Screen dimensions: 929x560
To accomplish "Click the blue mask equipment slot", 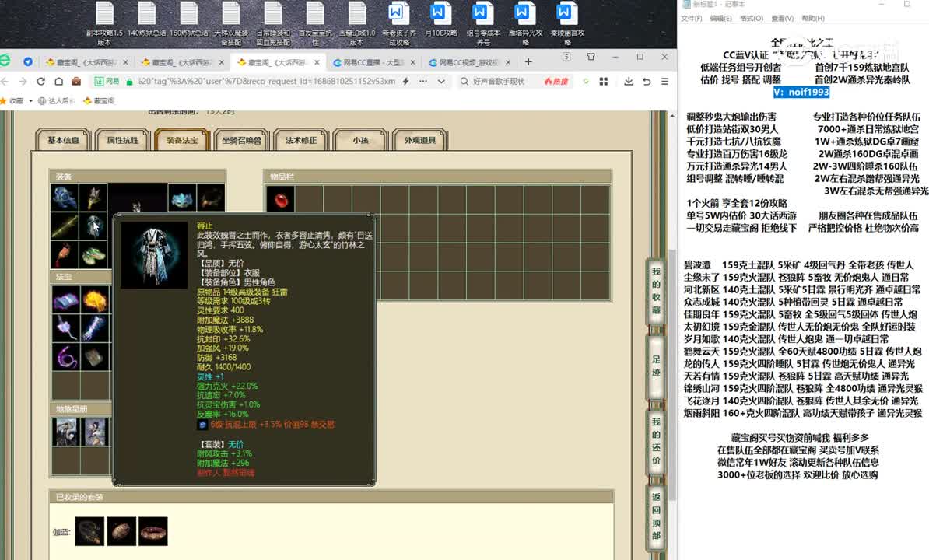I will (182, 198).
